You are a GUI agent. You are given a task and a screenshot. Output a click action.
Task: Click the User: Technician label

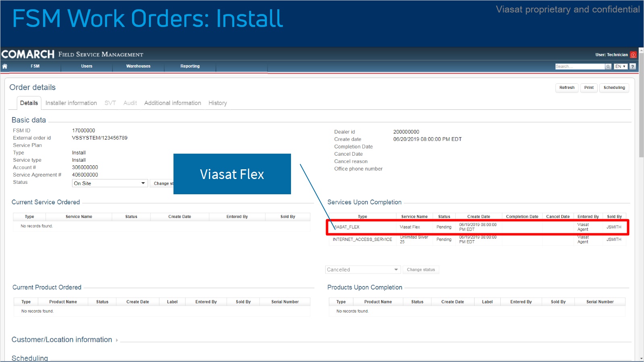tap(611, 55)
